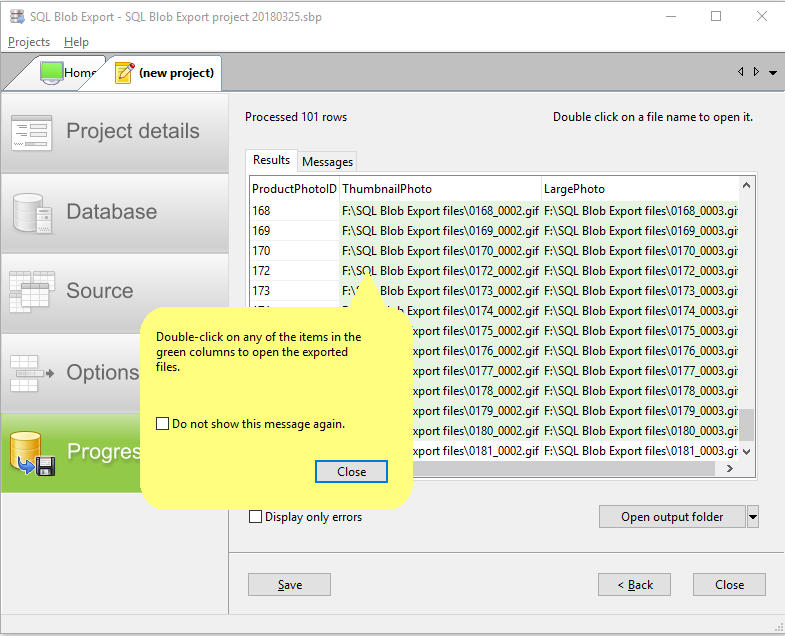Select large photo file 0179_0003
This screenshot has height=636, width=785.
click(640, 411)
